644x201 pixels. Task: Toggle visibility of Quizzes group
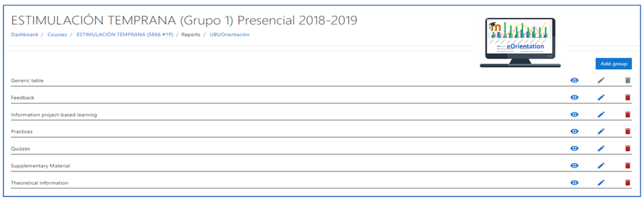[574, 148]
